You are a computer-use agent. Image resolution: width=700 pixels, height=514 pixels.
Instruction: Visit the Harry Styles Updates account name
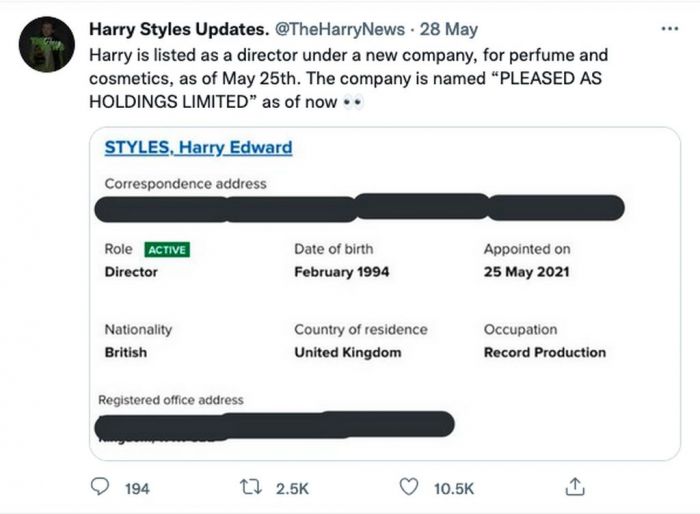coord(175,31)
